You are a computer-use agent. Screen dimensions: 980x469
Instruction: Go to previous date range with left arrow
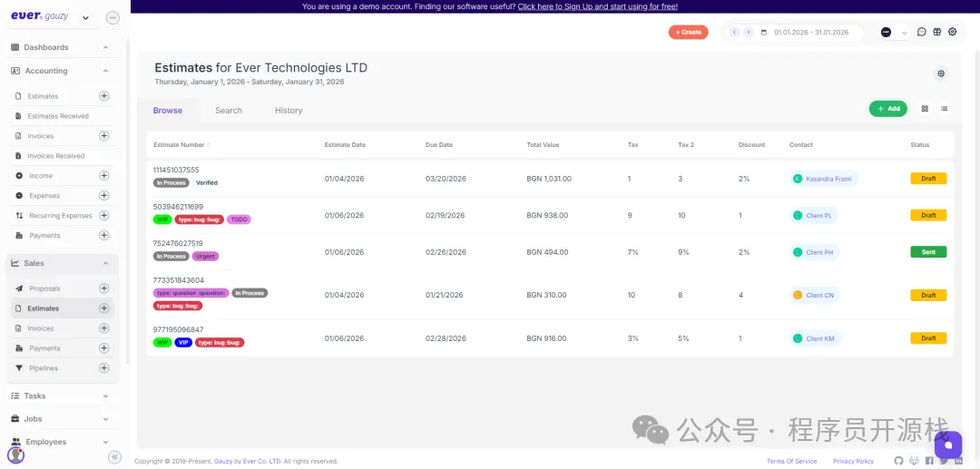pyautogui.click(x=734, y=33)
